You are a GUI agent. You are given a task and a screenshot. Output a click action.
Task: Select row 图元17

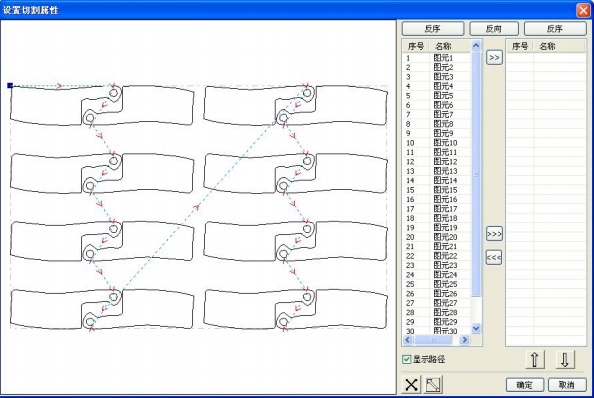(x=437, y=209)
